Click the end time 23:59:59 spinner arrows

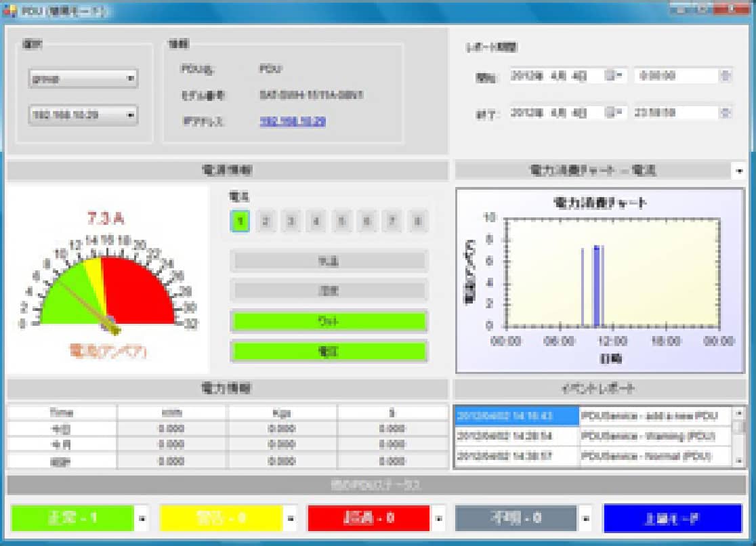[x=725, y=113]
